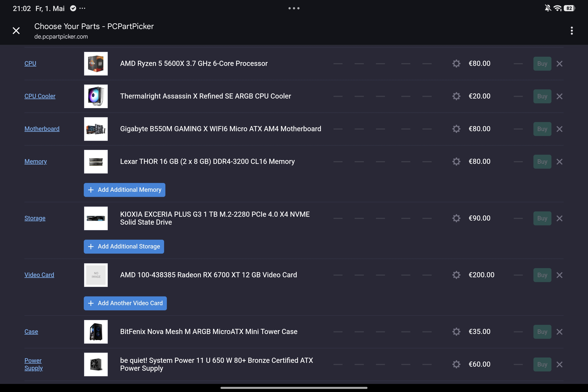Open be quiet! power supply thumbnail
Image resolution: width=588 pixels, height=392 pixels.
coord(96,364)
